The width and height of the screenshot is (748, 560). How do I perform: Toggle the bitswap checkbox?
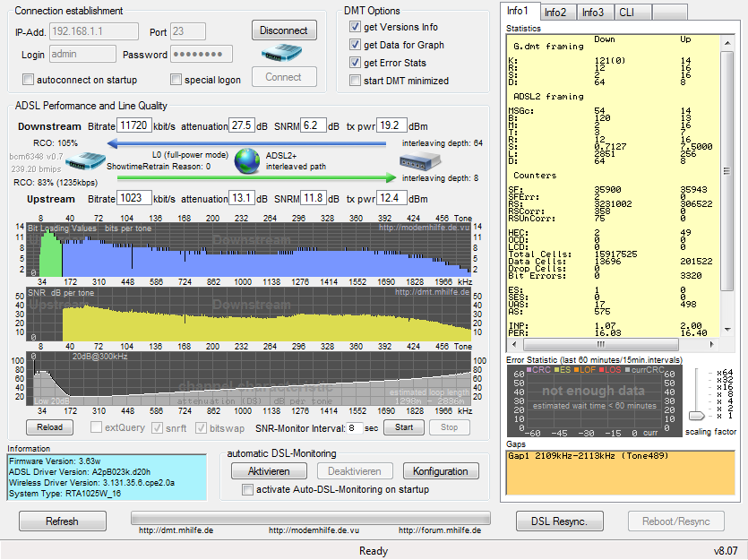click(x=201, y=428)
